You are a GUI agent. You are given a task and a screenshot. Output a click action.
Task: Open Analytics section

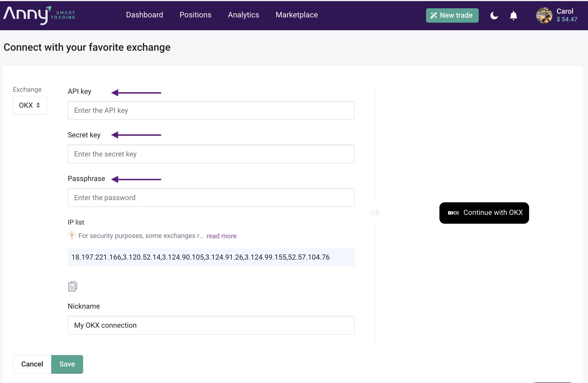243,15
